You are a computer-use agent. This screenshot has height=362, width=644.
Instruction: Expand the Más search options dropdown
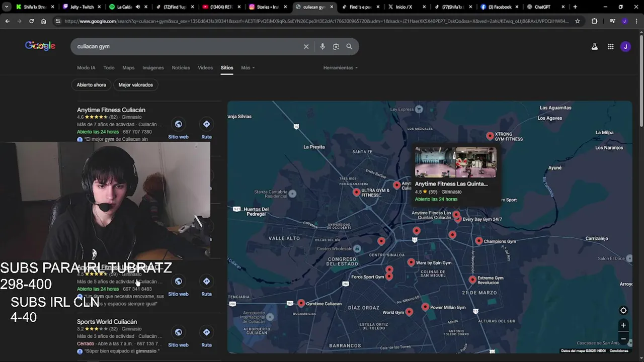pos(248,68)
